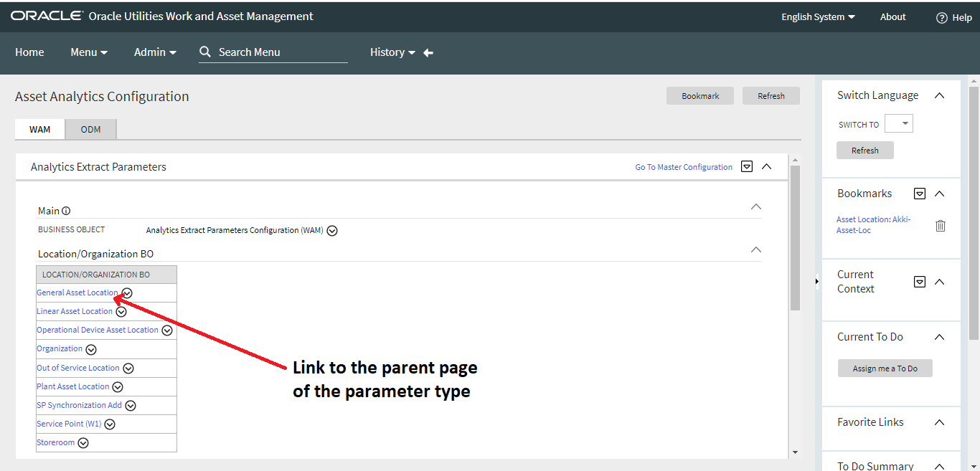The image size is (980, 471).
Task: Click the search magnifier icon
Action: [205, 52]
